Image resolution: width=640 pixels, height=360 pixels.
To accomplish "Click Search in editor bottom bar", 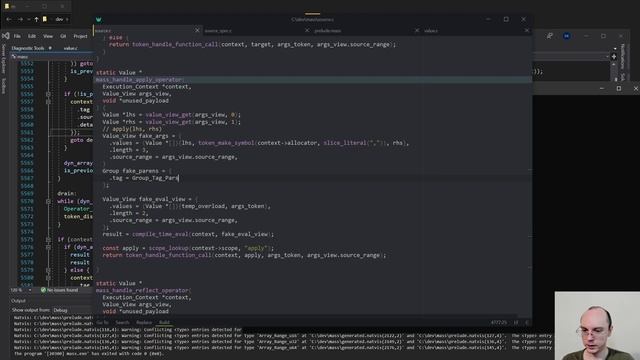I will tap(122, 322).
